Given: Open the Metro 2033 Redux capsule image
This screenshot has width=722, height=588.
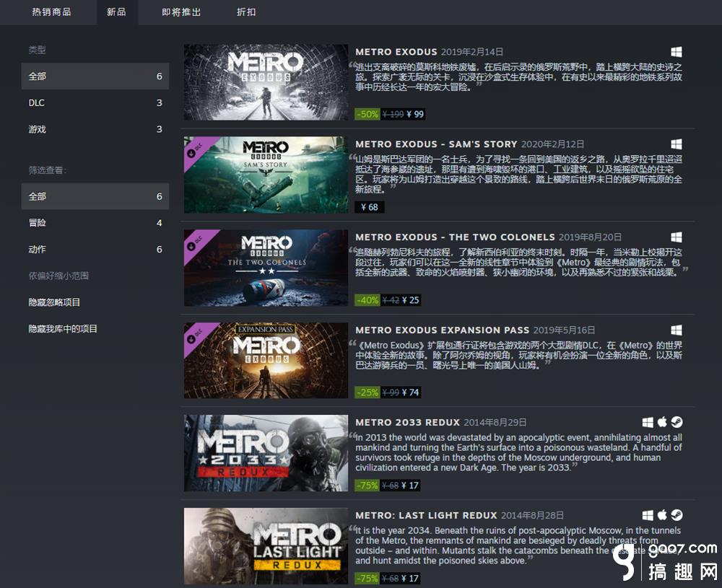Looking at the screenshot, I should tap(266, 453).
